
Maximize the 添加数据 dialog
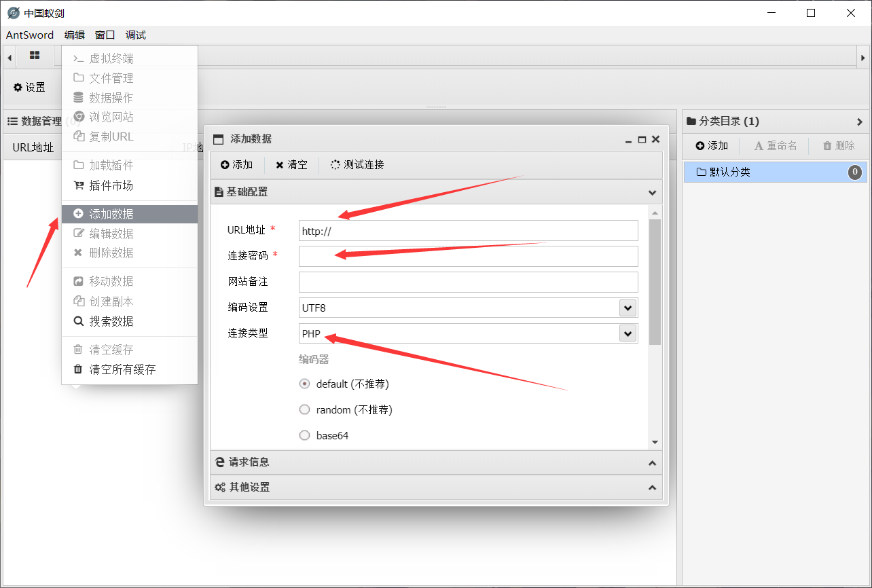tap(642, 139)
